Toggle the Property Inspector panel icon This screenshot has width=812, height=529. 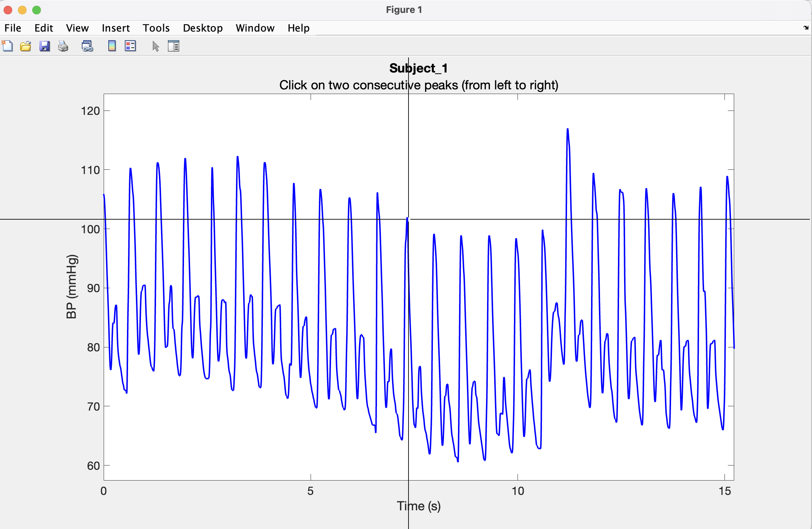174,46
